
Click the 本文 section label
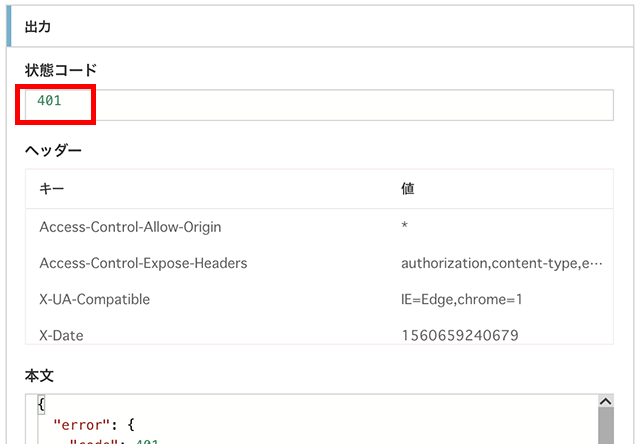39,375
